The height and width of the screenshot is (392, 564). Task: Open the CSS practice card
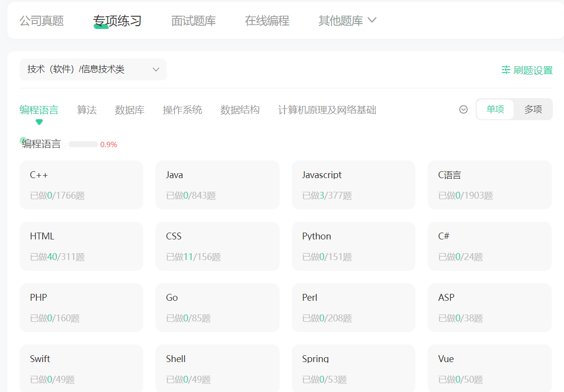(217, 246)
